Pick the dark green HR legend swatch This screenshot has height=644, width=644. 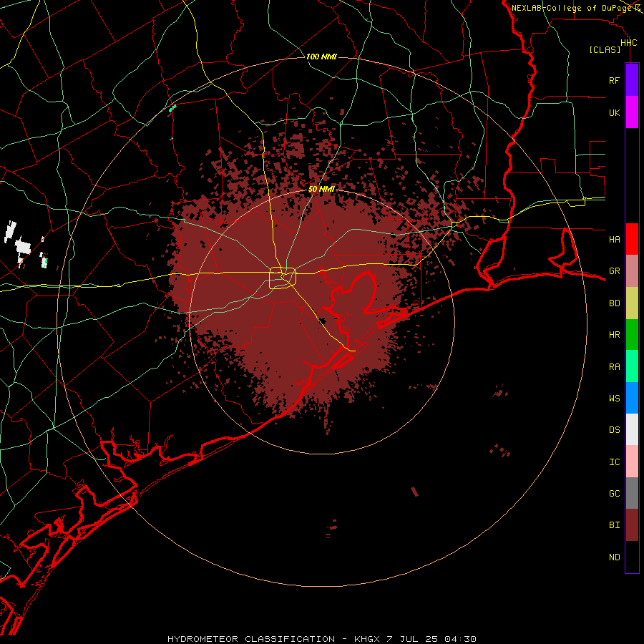[x=632, y=335]
